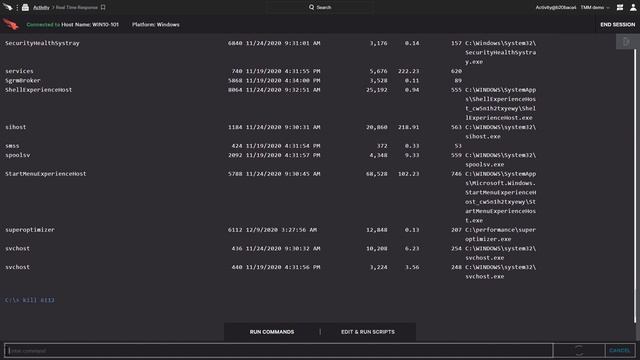The height and width of the screenshot is (360, 640).
Task: Click the Host Name: WIN10-101 label
Action: [90, 24]
